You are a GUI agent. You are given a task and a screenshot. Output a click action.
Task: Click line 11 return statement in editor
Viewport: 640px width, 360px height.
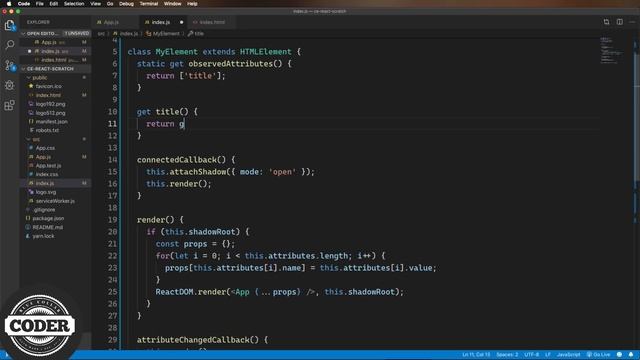coord(165,124)
